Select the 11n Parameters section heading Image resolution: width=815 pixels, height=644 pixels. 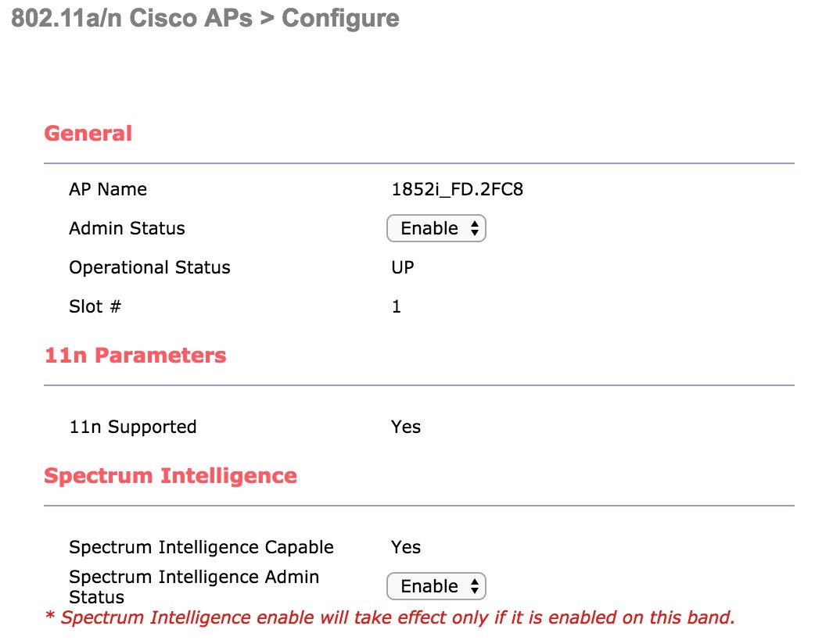tap(135, 356)
